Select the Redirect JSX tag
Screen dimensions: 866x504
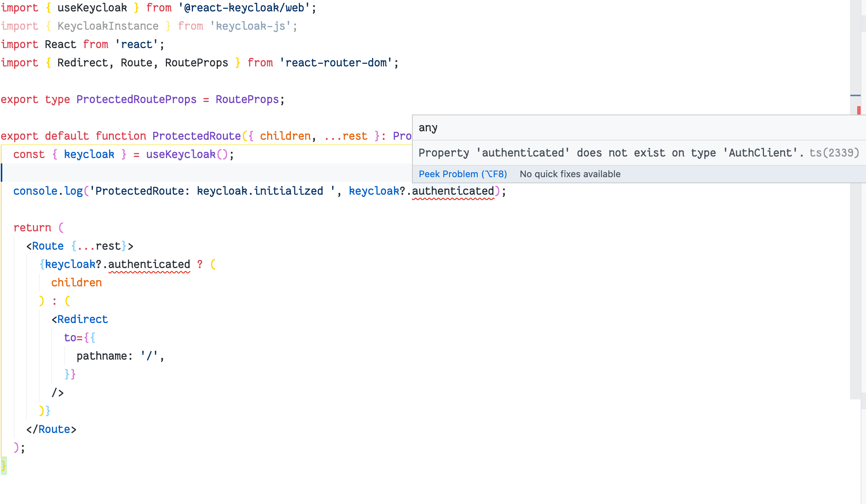(x=83, y=319)
